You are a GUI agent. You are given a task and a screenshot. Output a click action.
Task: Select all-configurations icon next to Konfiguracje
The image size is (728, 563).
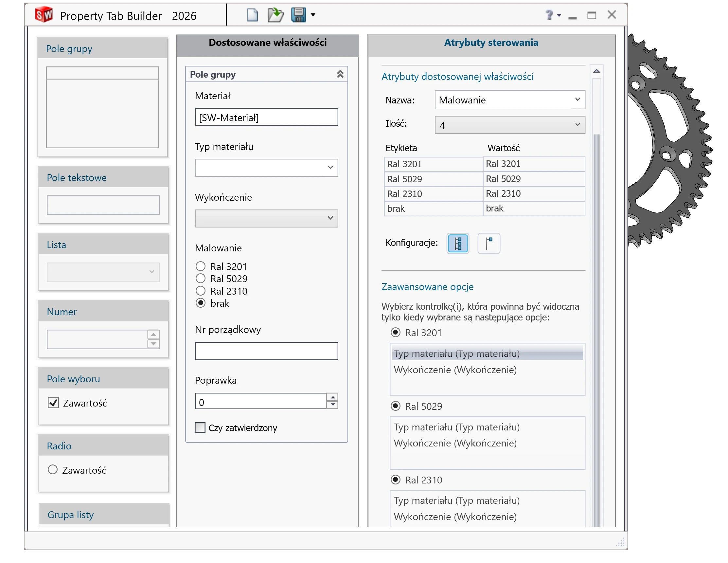pyautogui.click(x=458, y=244)
